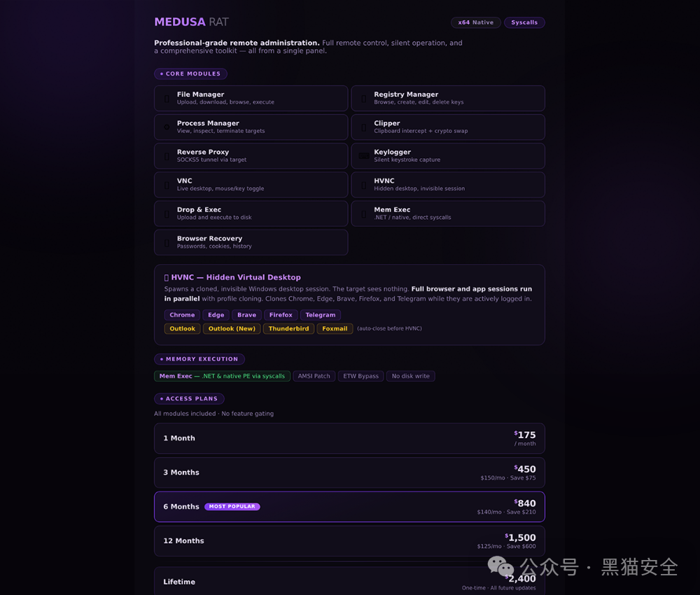Image resolution: width=700 pixels, height=595 pixels.
Task: Click the Syscalls badge in the header
Action: [524, 22]
